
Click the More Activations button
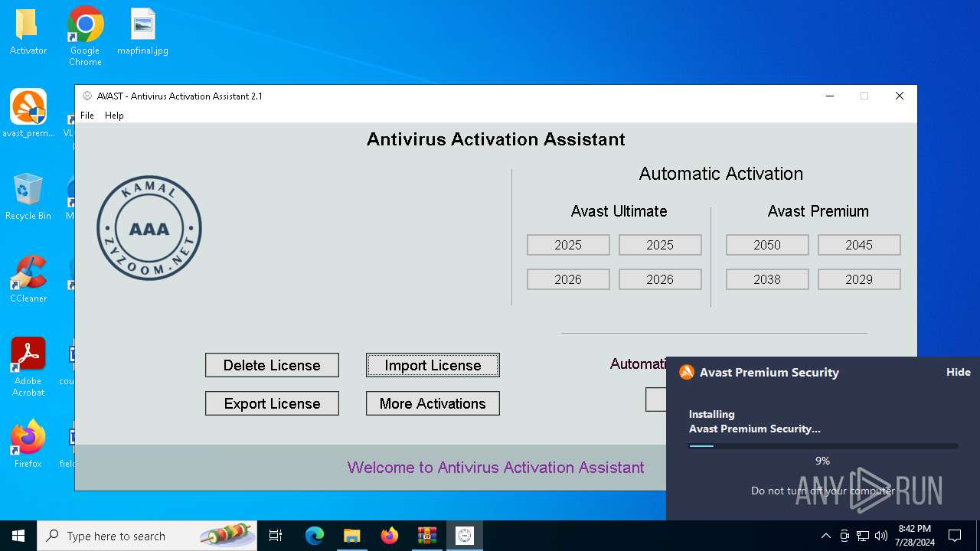coord(433,403)
